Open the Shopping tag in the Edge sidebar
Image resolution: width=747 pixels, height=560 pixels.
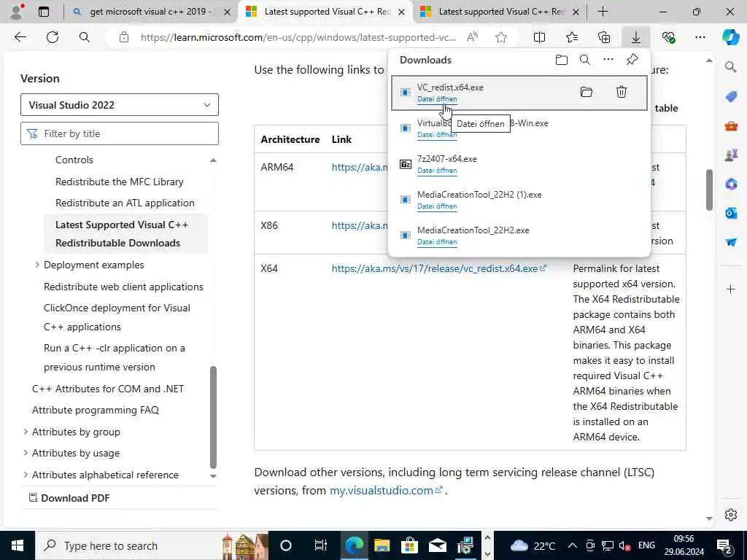pos(731,97)
